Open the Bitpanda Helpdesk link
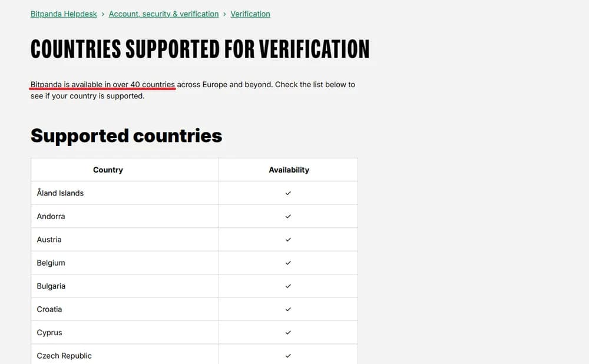589x364 pixels. point(64,14)
